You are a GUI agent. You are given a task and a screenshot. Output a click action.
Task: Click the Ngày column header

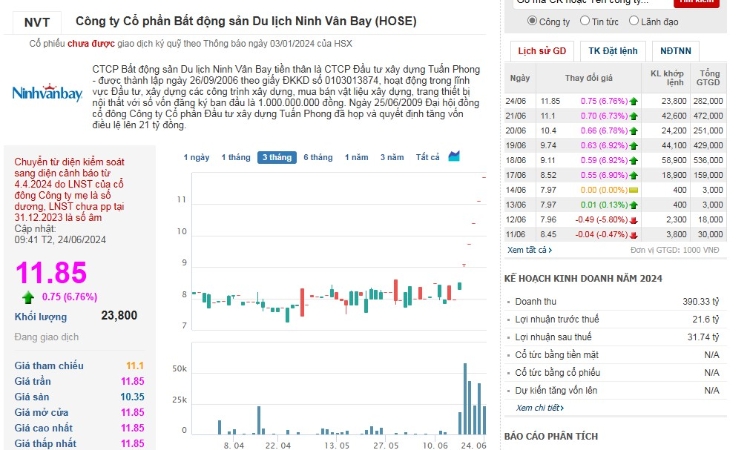519,77
